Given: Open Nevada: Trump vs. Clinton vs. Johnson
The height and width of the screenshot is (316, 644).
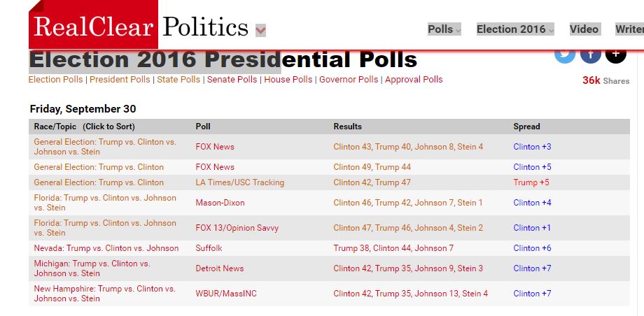Looking at the screenshot, I should click(106, 248).
